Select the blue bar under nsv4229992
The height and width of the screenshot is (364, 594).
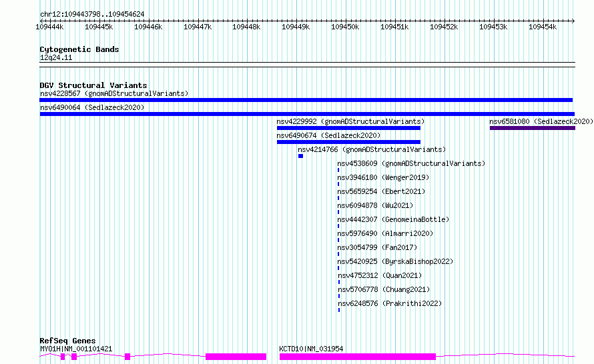[348, 128]
